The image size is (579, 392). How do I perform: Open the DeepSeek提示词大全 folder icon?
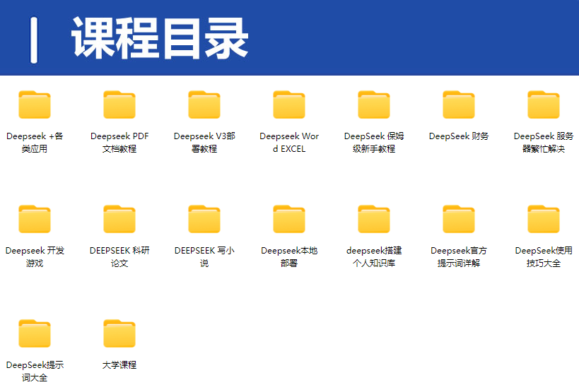(35, 333)
